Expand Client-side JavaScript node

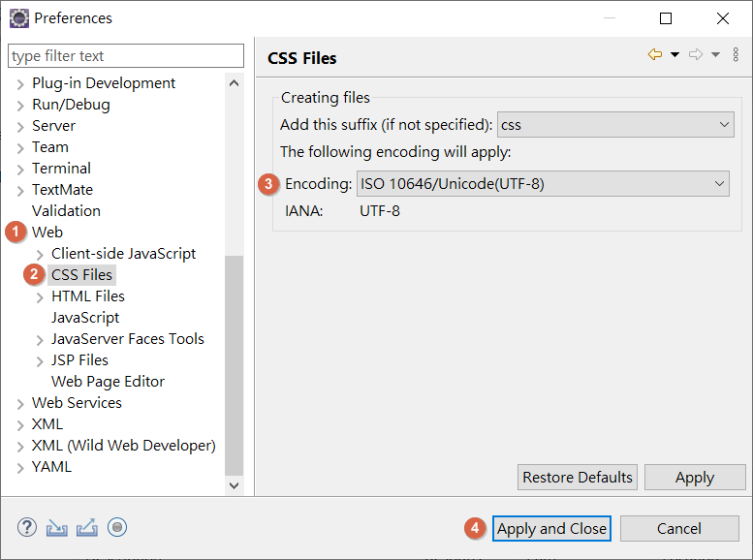coord(40,255)
